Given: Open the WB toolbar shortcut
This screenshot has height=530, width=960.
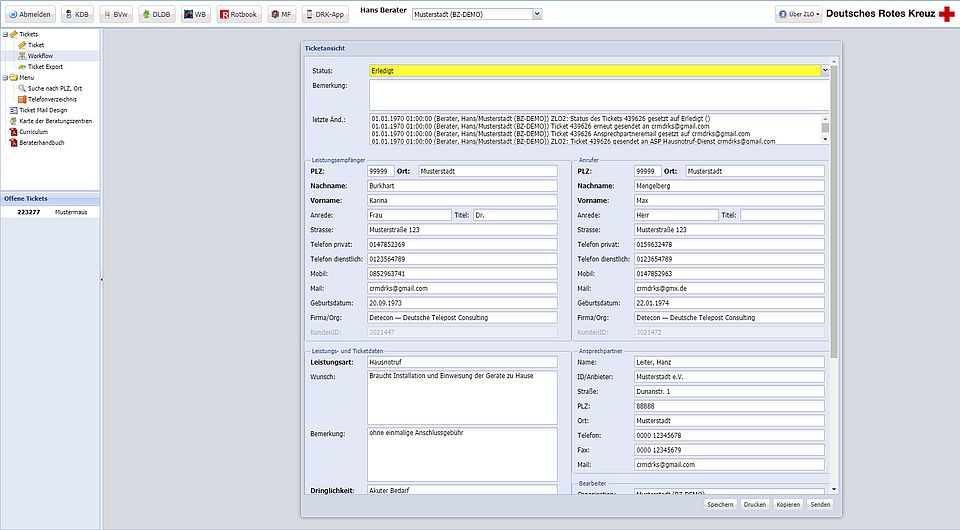Looking at the screenshot, I should 196,15.
